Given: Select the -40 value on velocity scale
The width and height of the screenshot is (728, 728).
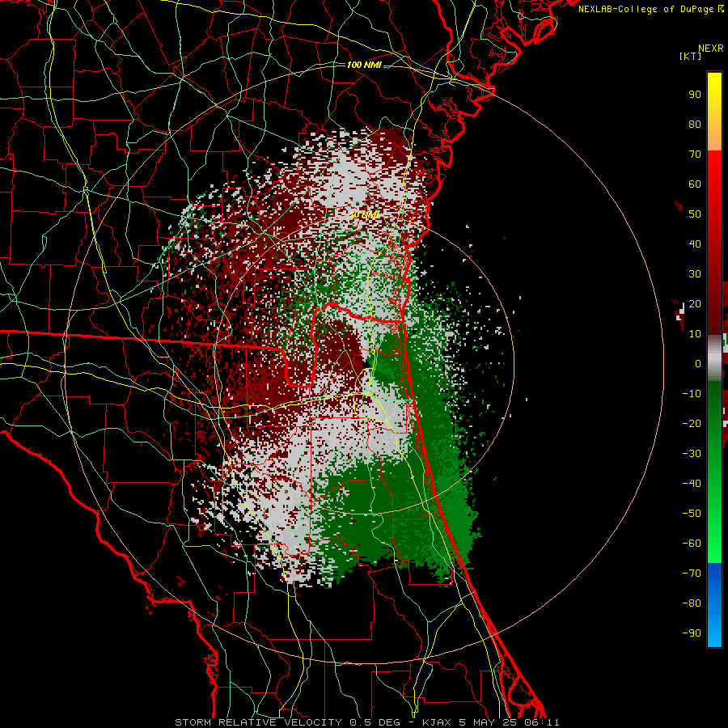Looking at the screenshot, I should pyautogui.click(x=692, y=484).
